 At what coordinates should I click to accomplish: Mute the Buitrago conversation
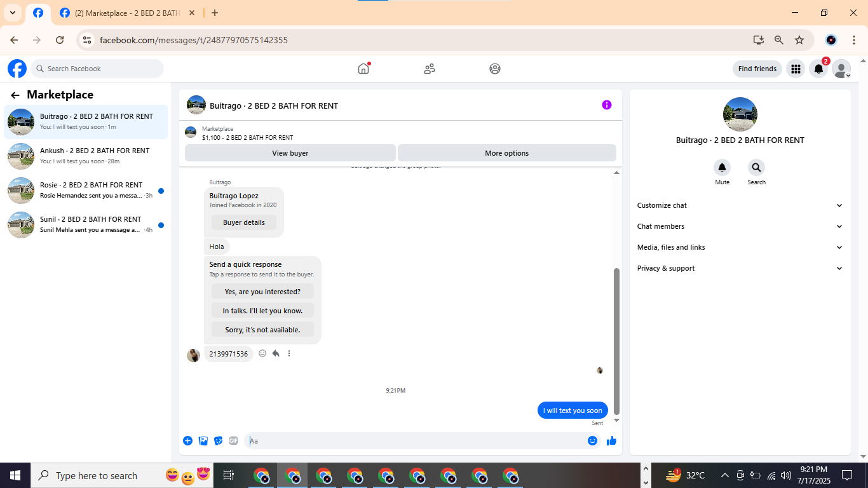(x=722, y=168)
